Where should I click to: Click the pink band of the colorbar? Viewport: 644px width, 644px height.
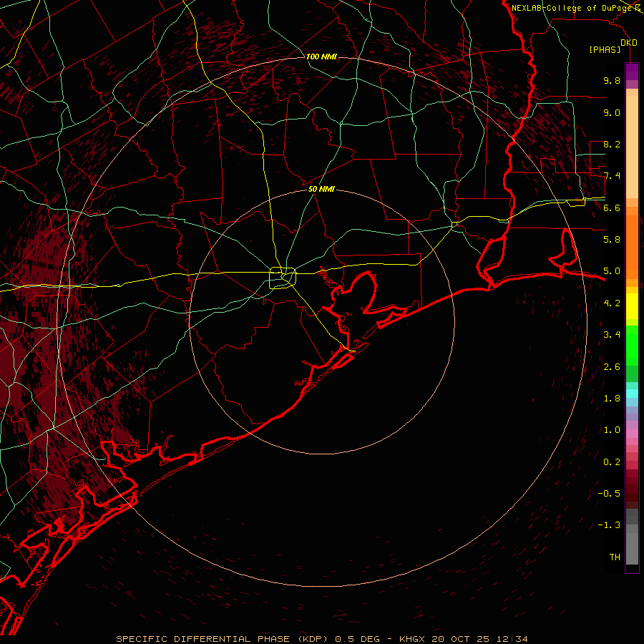632,434
